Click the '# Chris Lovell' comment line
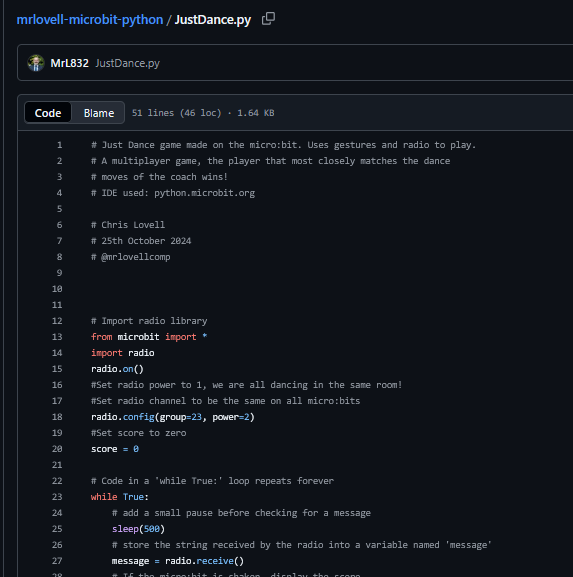573x577 pixels. (128, 225)
